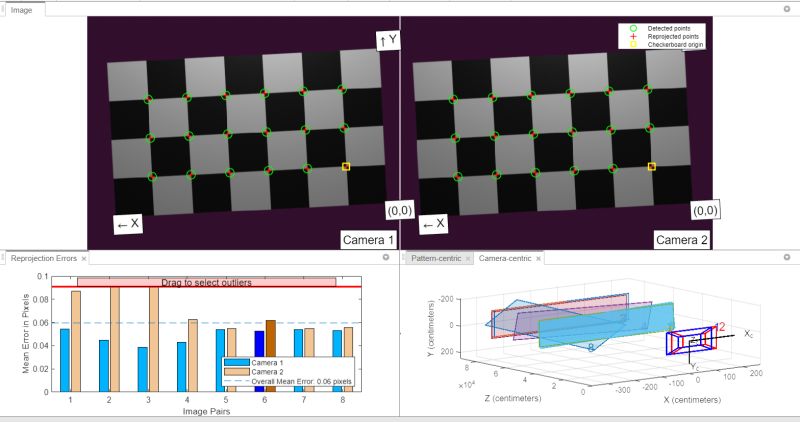Close the Pattern-centric tab
The width and height of the screenshot is (800, 422).
(x=467, y=259)
